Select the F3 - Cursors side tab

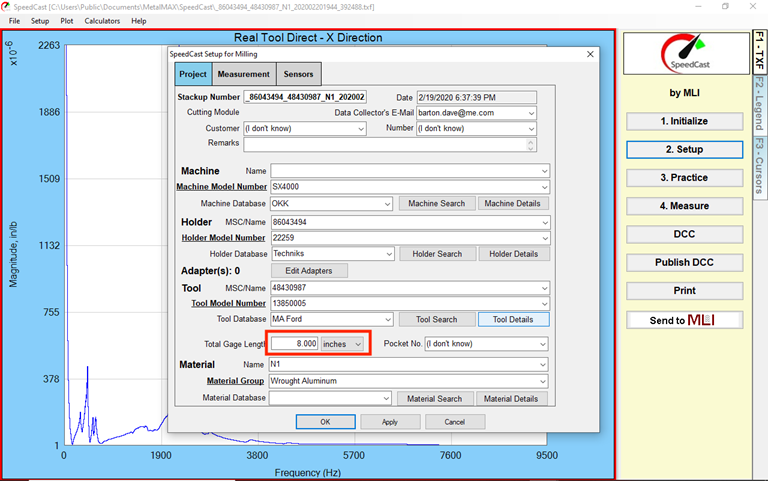coord(759,166)
